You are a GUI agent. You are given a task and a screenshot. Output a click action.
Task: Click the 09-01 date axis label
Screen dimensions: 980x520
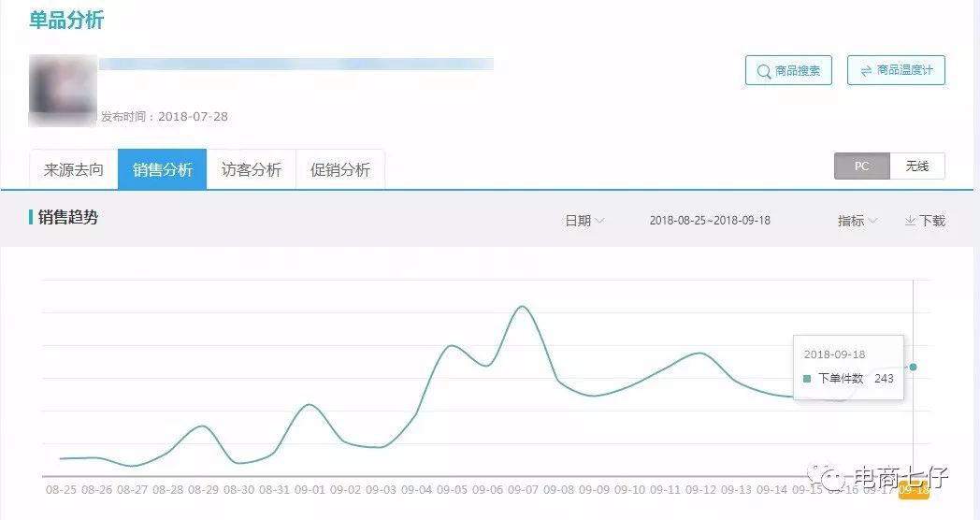(310, 490)
